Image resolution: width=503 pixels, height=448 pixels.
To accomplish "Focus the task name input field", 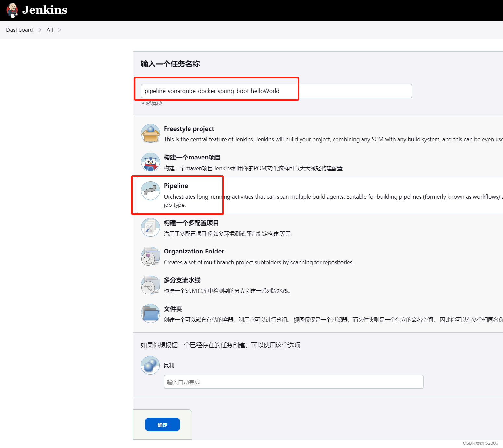I will [276, 91].
